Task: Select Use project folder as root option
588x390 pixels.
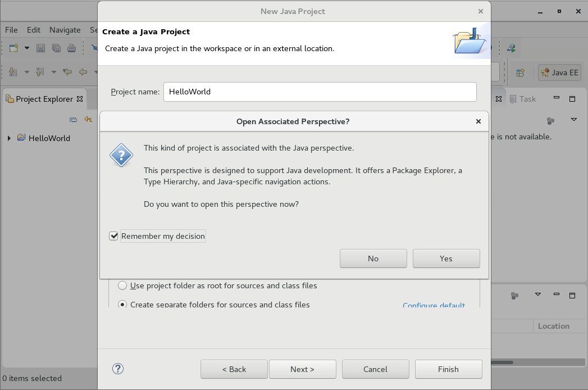Action: tap(122, 285)
